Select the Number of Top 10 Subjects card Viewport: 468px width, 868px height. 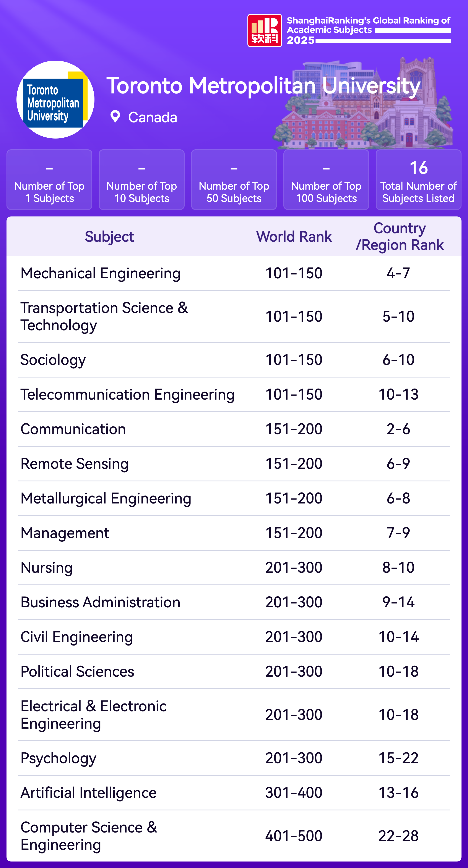(142, 180)
